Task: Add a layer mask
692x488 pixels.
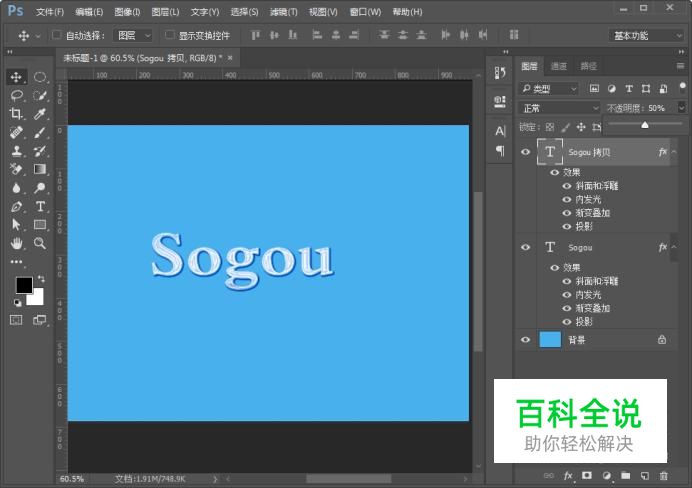Action: click(x=587, y=476)
